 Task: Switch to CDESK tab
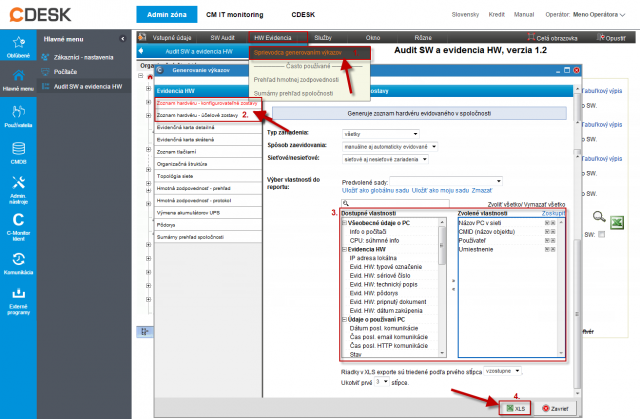303,15
